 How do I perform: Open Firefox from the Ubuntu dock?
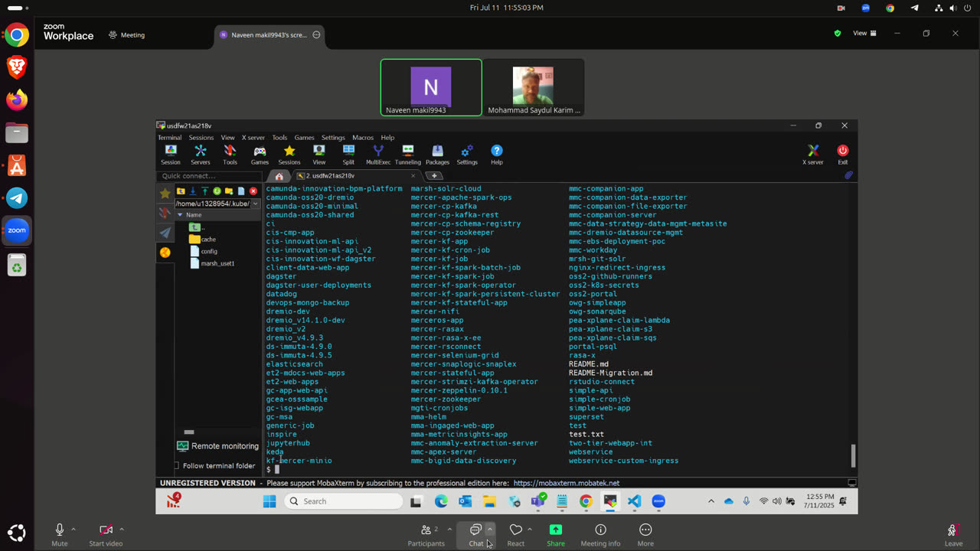(17, 99)
